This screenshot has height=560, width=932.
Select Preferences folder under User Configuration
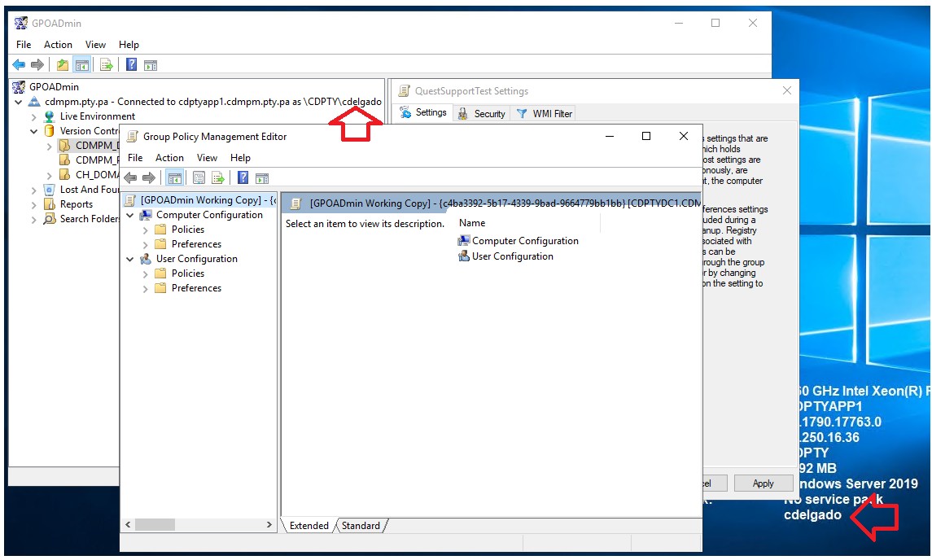[x=196, y=287]
